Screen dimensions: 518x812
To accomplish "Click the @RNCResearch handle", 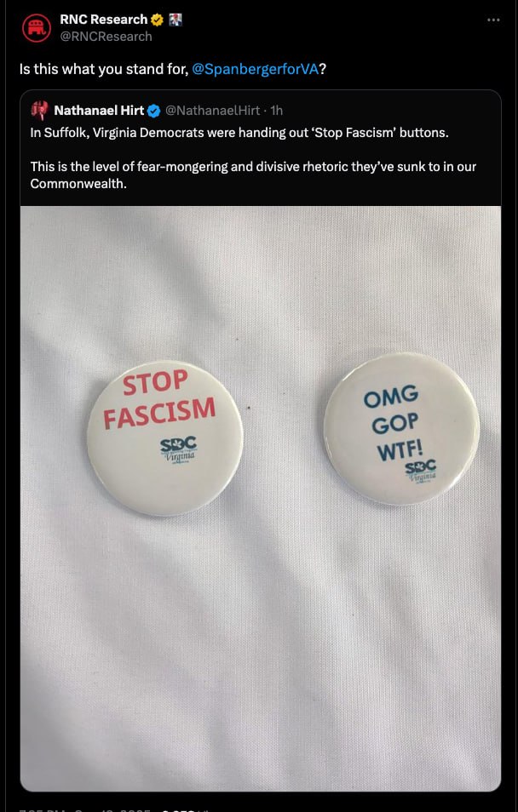I will coord(106,37).
